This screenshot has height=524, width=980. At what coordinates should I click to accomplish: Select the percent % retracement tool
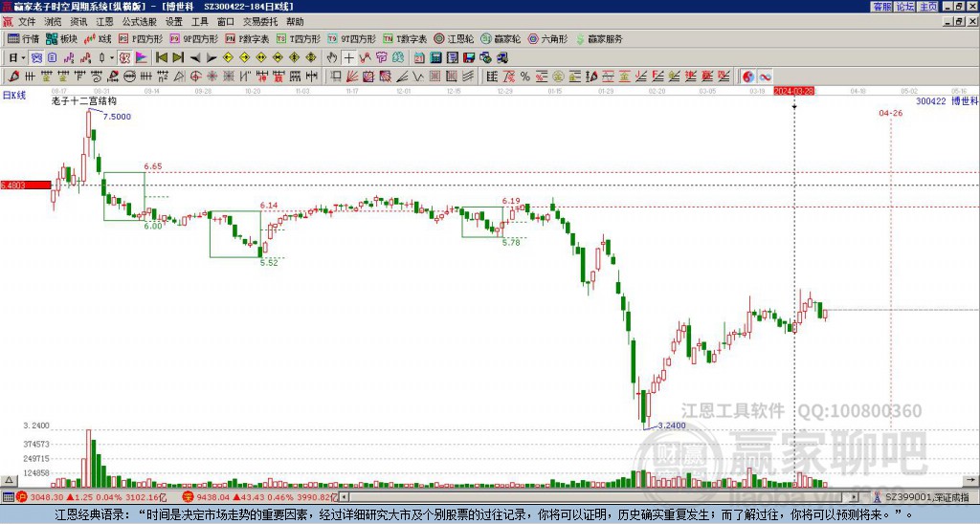(x=525, y=76)
